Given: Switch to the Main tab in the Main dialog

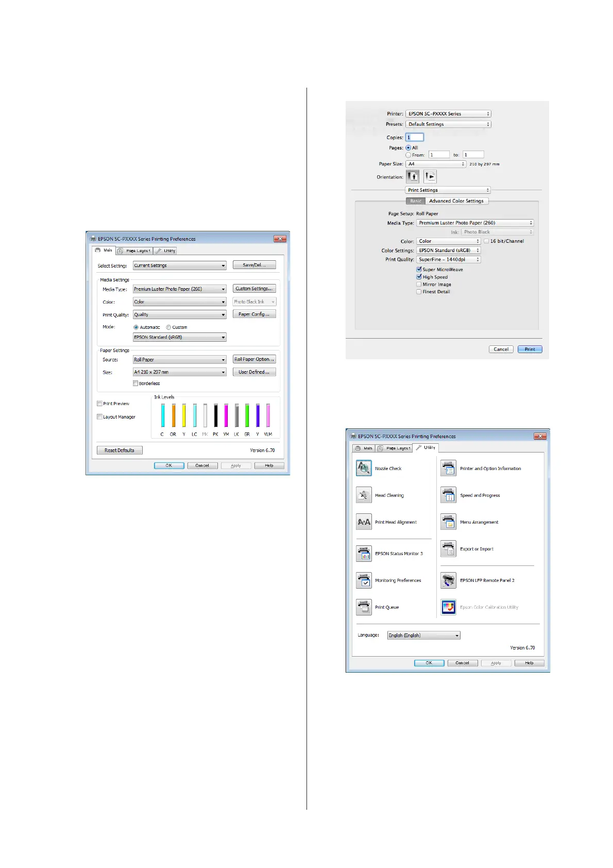Looking at the screenshot, I should click(x=104, y=251).
